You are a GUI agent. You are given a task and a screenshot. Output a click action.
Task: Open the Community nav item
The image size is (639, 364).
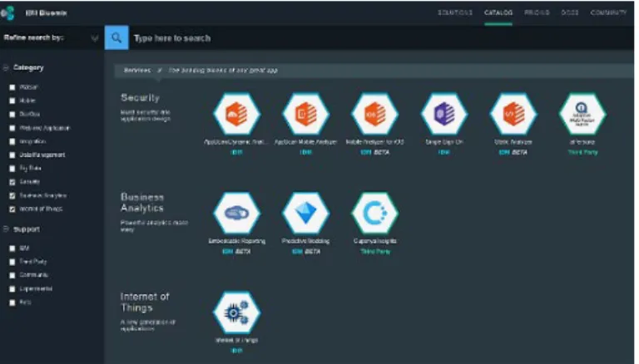609,12
